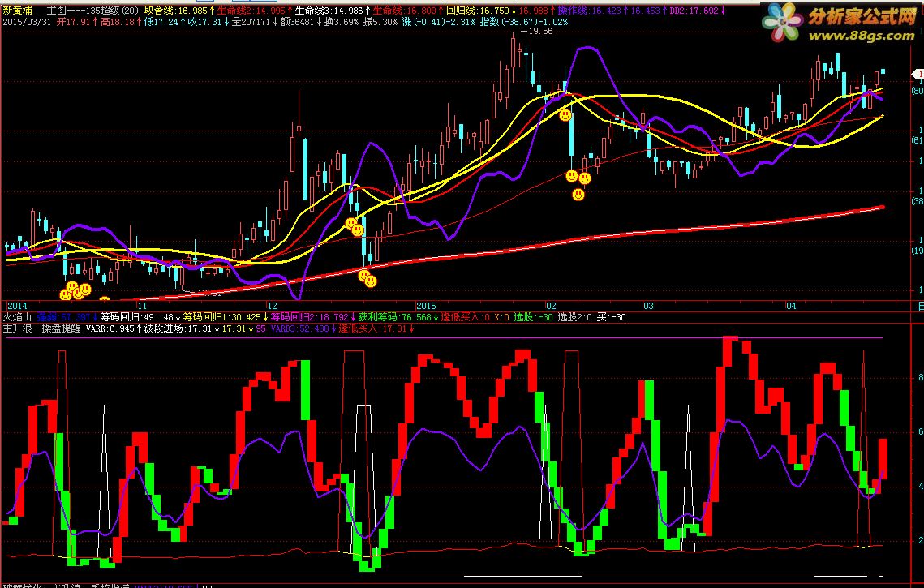This screenshot has width=924, height=588.
Task: Click the close price 收17.31
Action: coord(204,22)
